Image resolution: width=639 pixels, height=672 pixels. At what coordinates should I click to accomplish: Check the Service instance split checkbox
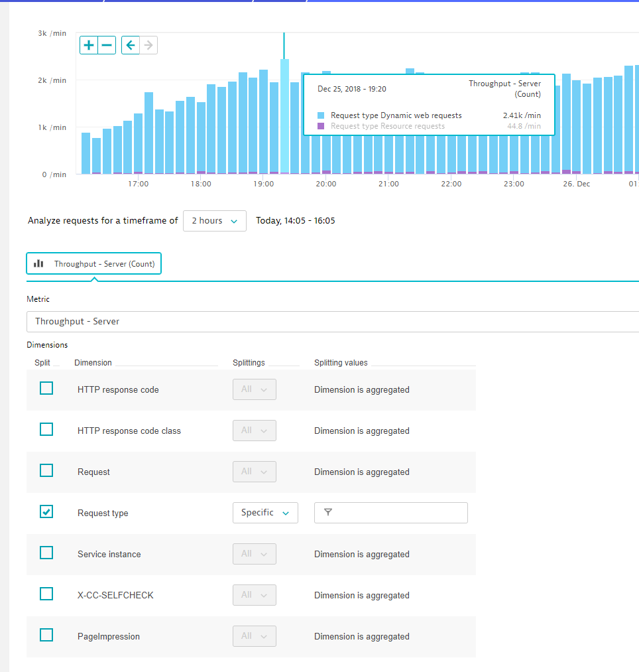pos(46,553)
